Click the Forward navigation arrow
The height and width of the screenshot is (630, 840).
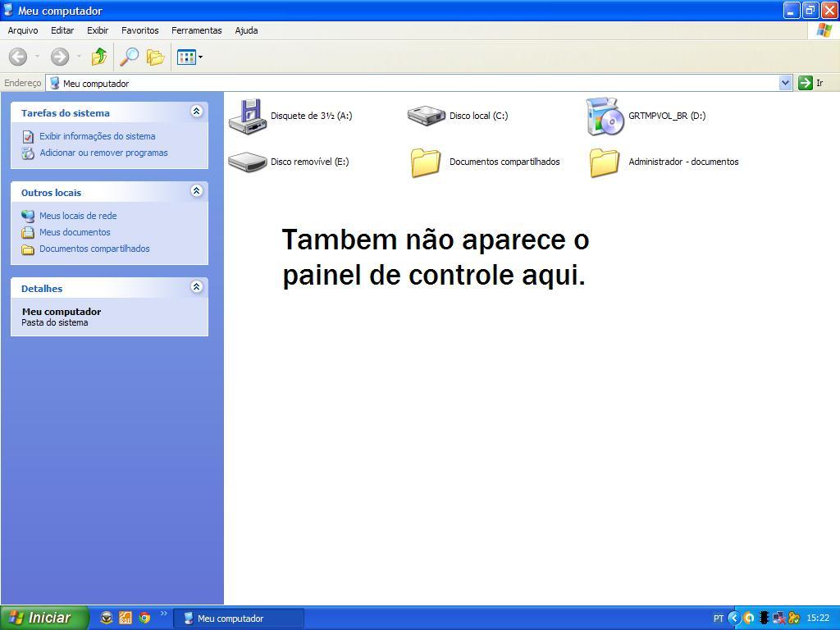[59, 57]
